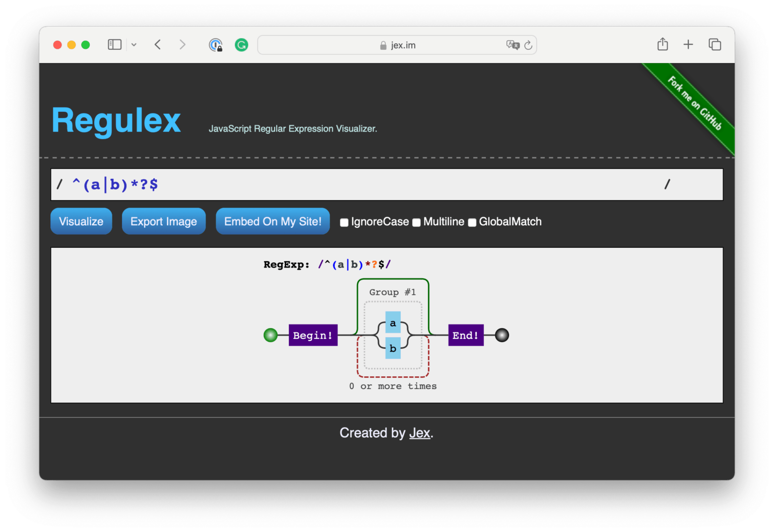Click the Visualize button
The width and height of the screenshot is (774, 532).
[81, 221]
